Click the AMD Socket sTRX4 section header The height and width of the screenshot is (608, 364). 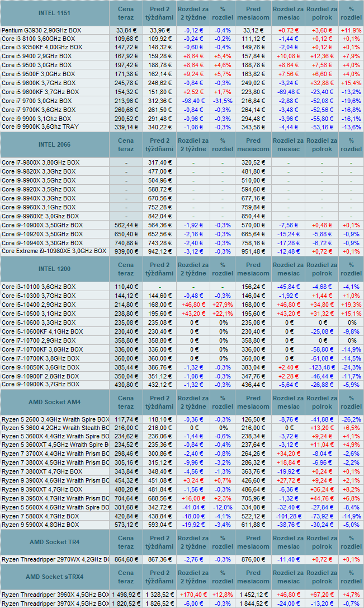point(55,577)
